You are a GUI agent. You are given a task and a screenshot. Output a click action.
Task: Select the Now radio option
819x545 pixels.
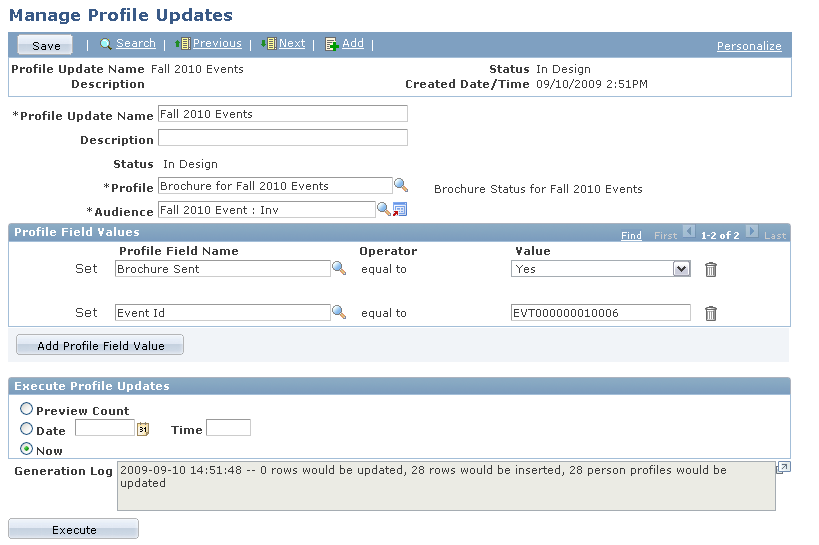(x=27, y=448)
